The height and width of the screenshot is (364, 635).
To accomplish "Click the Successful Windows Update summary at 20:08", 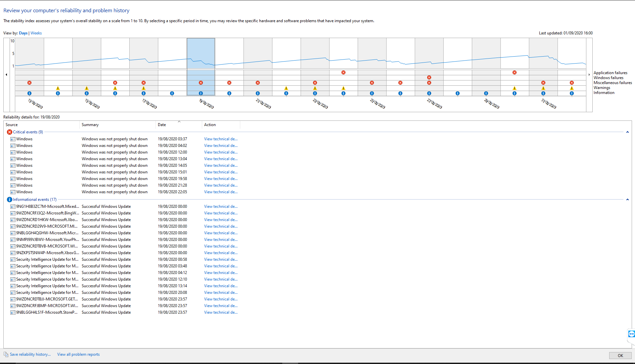I will tap(106, 293).
